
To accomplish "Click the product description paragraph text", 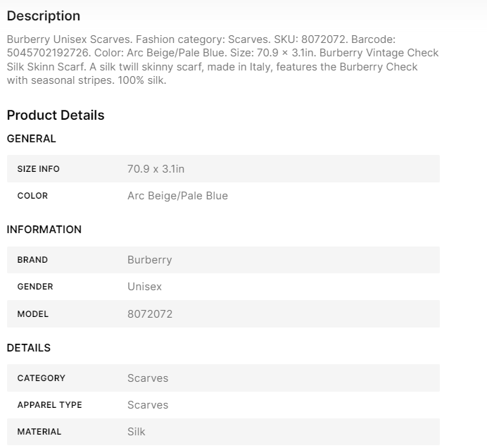I will pos(222,60).
